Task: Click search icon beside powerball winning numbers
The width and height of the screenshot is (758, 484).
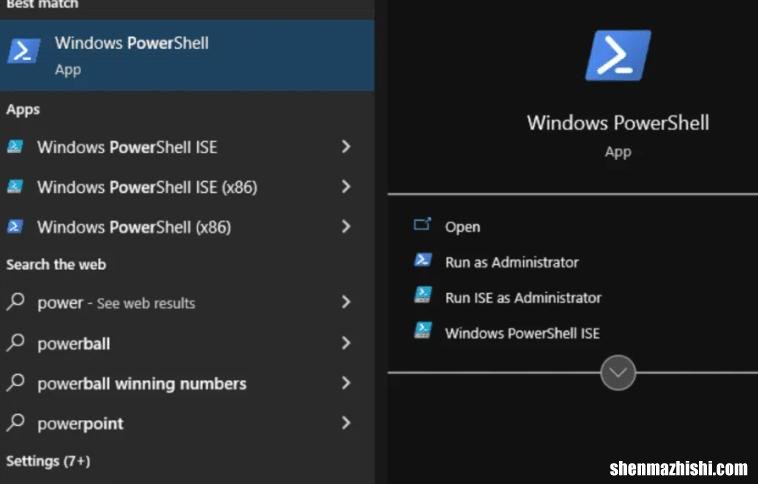Action: click(16, 382)
